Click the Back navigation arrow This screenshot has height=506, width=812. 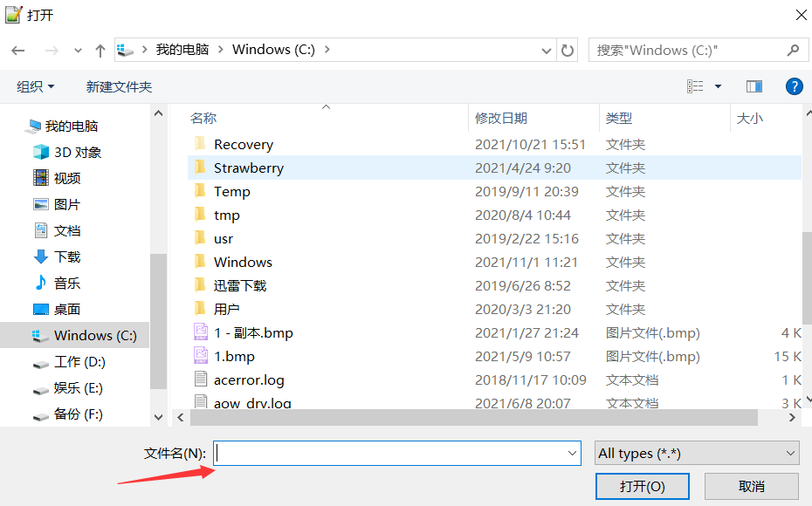coord(21,51)
